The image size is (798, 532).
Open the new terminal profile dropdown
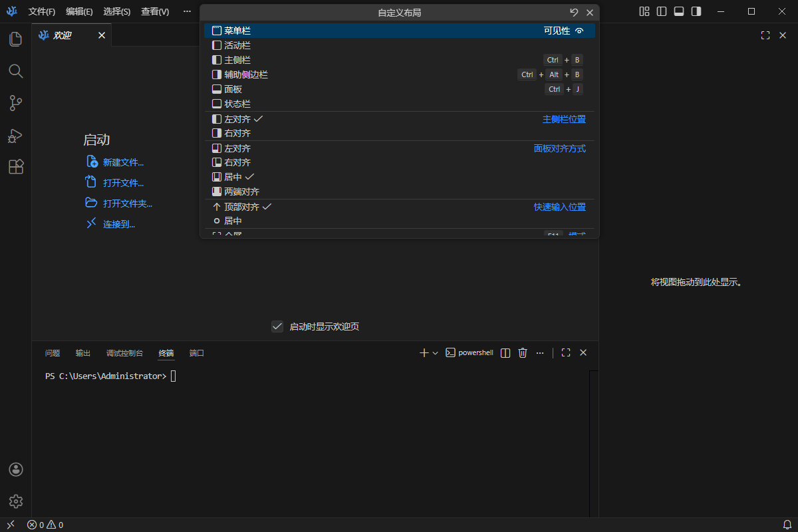(x=436, y=352)
